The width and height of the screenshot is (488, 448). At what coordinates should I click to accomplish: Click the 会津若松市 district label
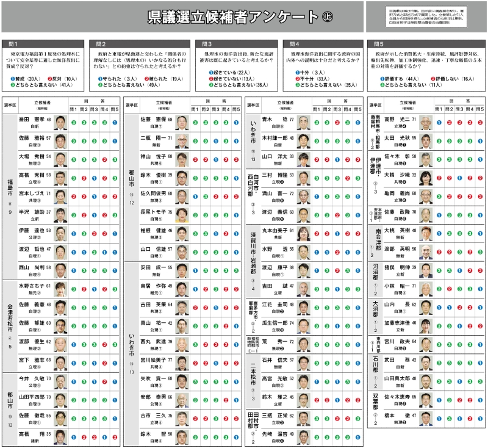pyautogui.click(x=10, y=318)
